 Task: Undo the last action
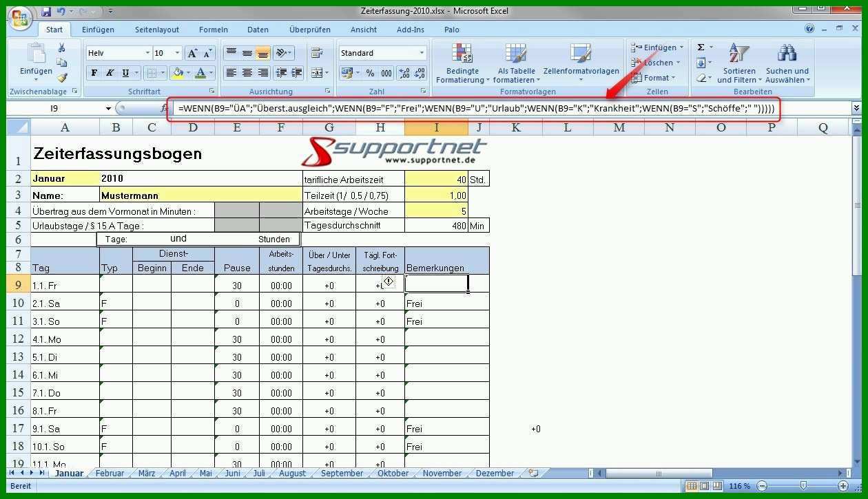62,12
